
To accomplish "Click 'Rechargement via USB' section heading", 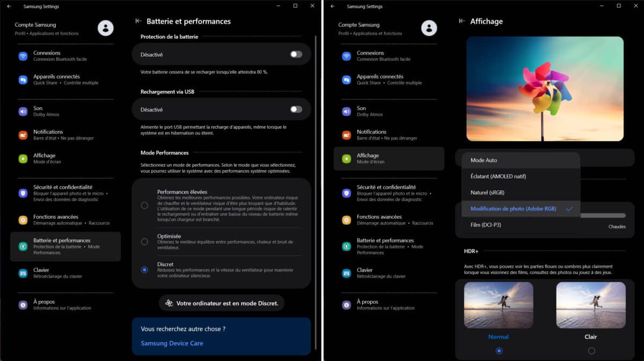I will point(167,92).
